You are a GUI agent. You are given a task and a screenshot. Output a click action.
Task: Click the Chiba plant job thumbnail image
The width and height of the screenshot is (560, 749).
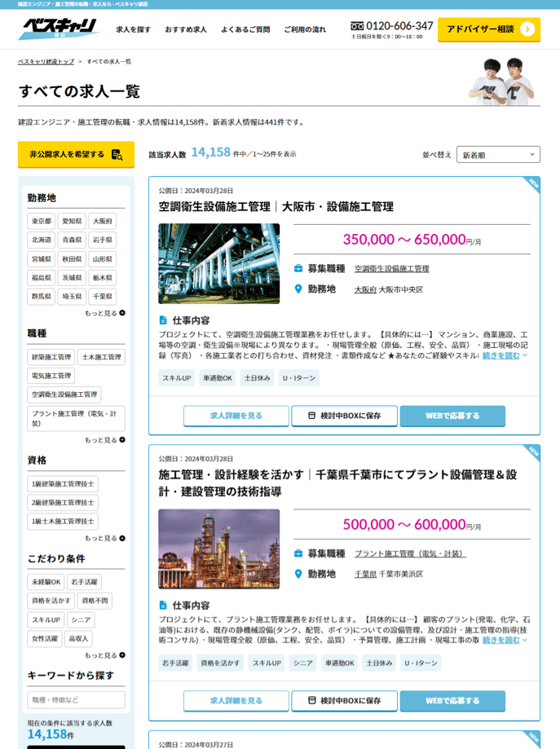(218, 549)
